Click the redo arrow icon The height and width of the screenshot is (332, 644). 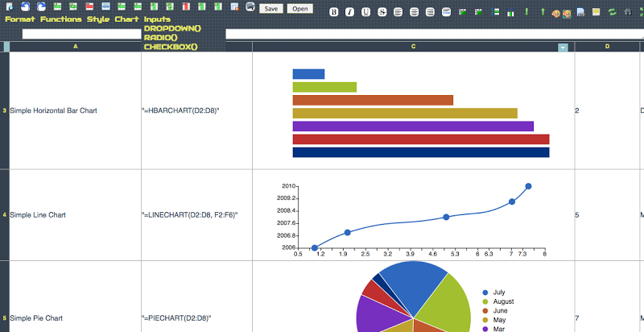pyautogui.click(x=41, y=6)
